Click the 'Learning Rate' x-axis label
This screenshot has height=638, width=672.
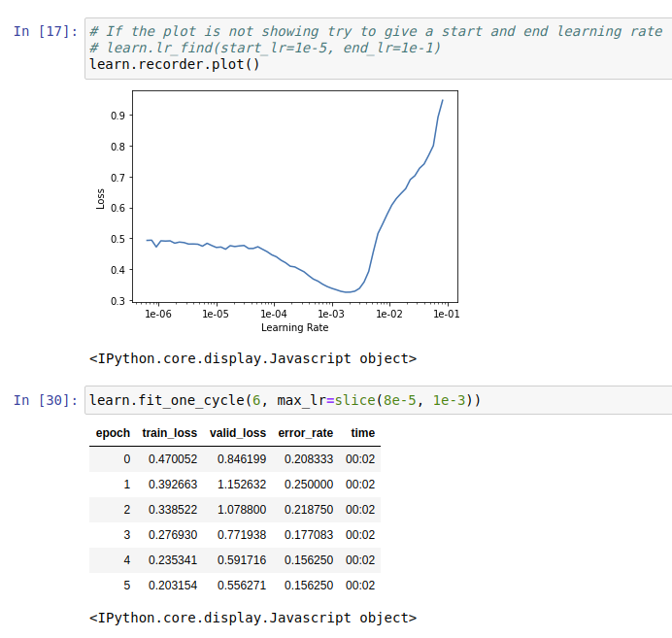(294, 328)
